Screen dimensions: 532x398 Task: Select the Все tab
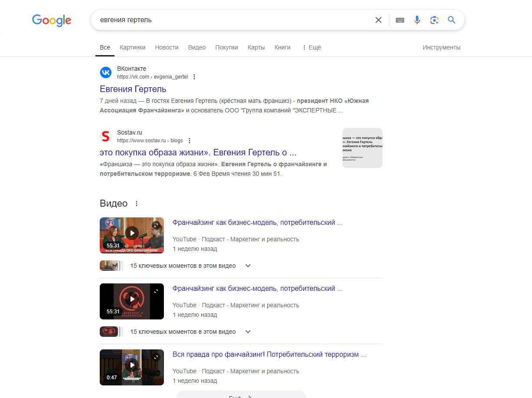[x=105, y=47]
